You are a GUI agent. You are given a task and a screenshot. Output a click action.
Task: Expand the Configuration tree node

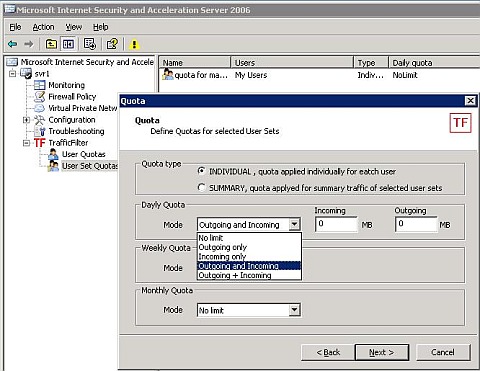tap(26, 120)
